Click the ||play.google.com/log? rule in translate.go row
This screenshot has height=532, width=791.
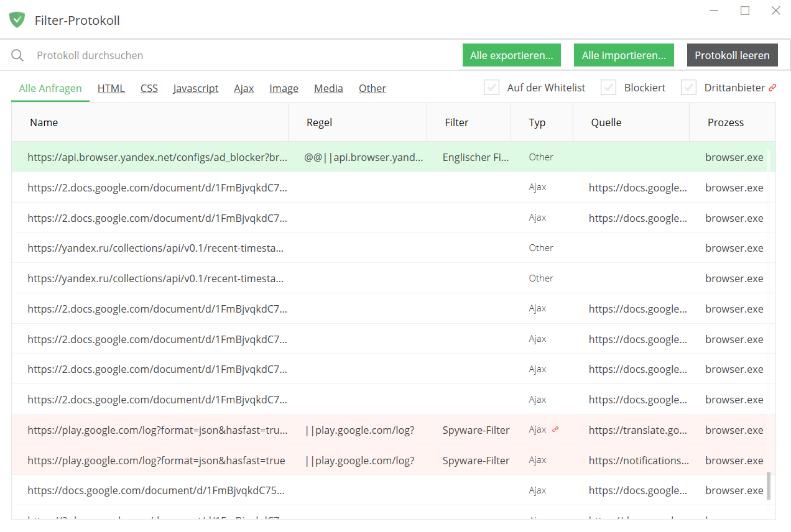(x=359, y=430)
